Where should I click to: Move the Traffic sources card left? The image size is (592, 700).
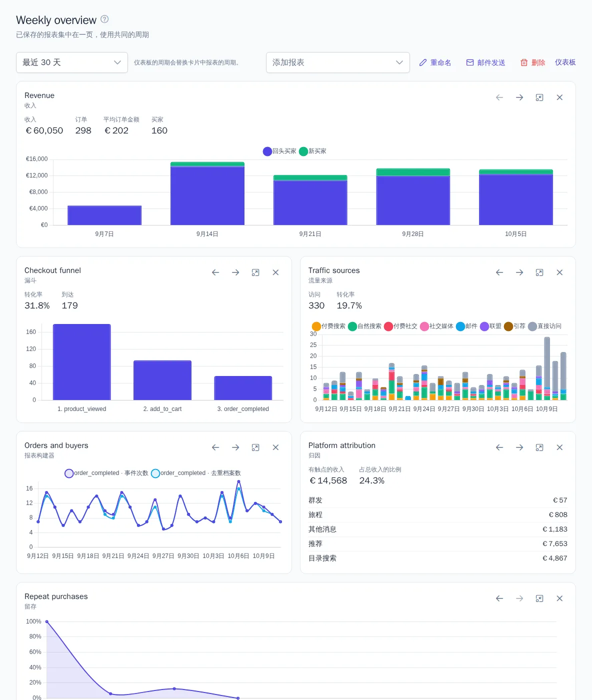coord(499,272)
